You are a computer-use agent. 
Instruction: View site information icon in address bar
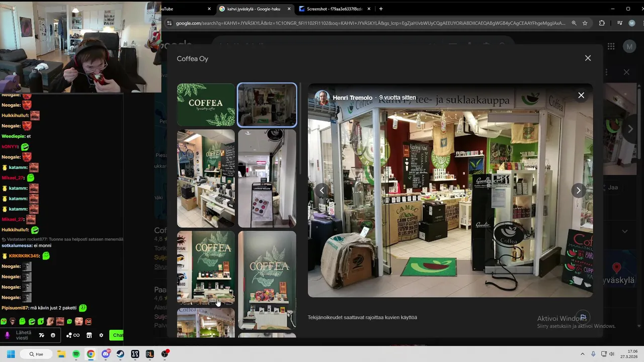pos(170,23)
